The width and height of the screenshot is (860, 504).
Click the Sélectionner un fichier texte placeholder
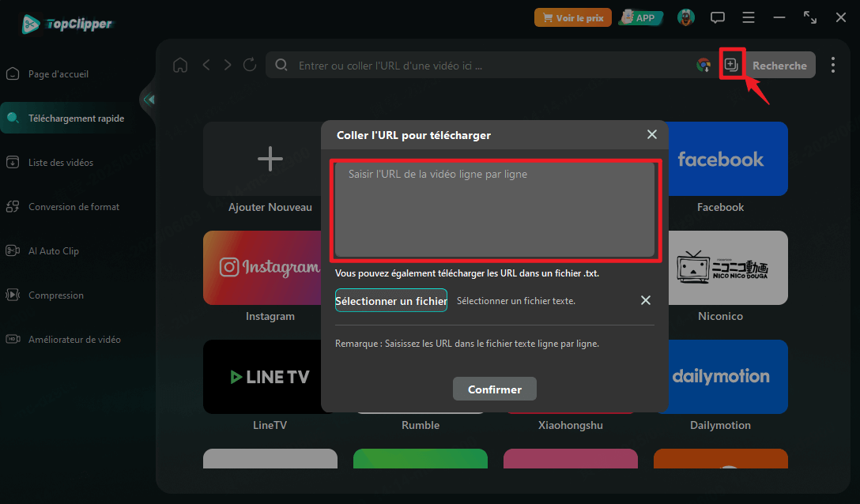516,300
